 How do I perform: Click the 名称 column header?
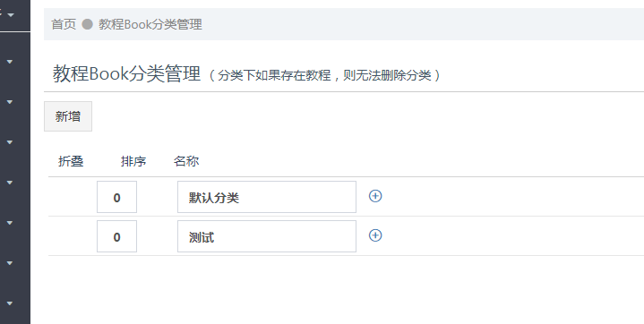pos(186,161)
